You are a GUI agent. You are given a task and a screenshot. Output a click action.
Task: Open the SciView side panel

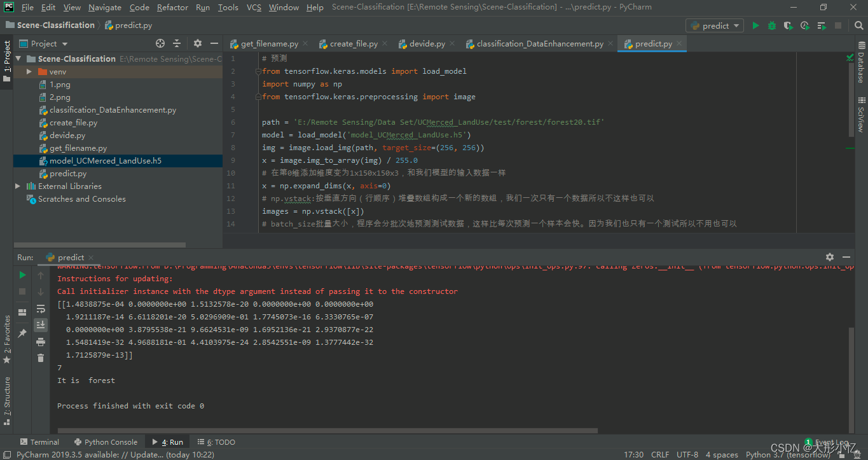click(862, 114)
